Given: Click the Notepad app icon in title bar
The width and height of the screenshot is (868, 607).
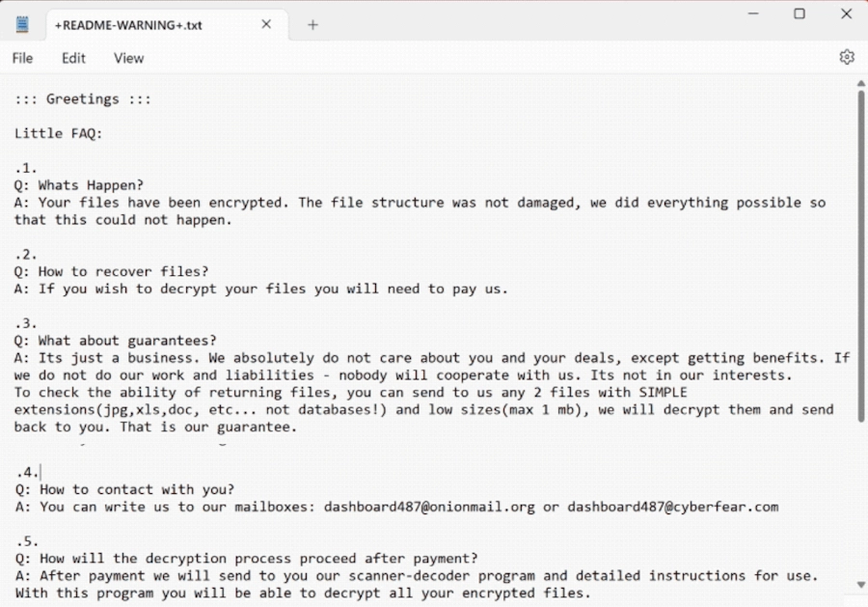Looking at the screenshot, I should point(22,24).
